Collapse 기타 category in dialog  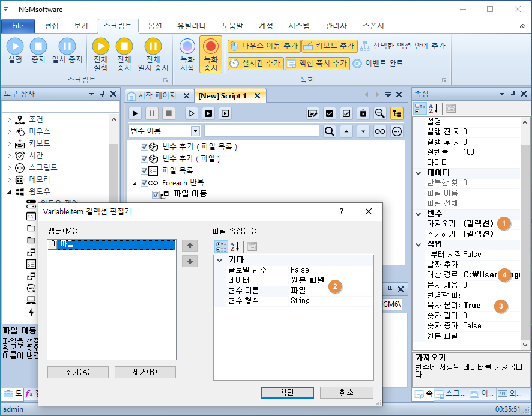click(x=220, y=261)
